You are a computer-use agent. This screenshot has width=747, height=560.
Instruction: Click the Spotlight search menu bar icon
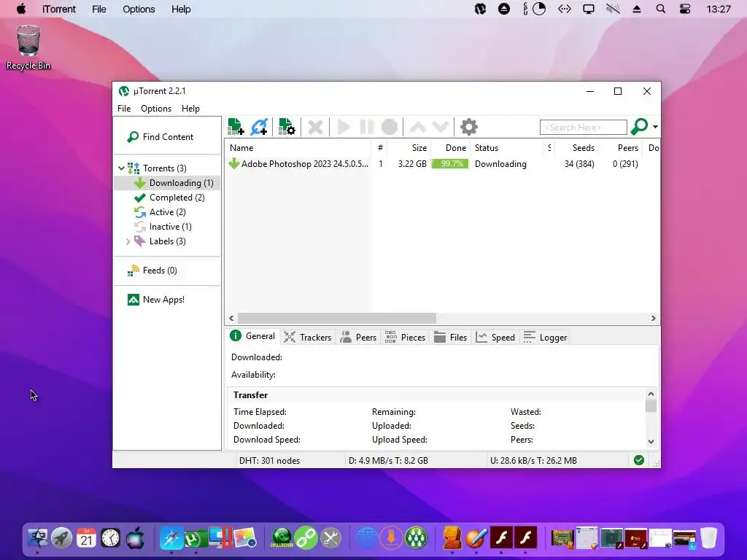(660, 9)
